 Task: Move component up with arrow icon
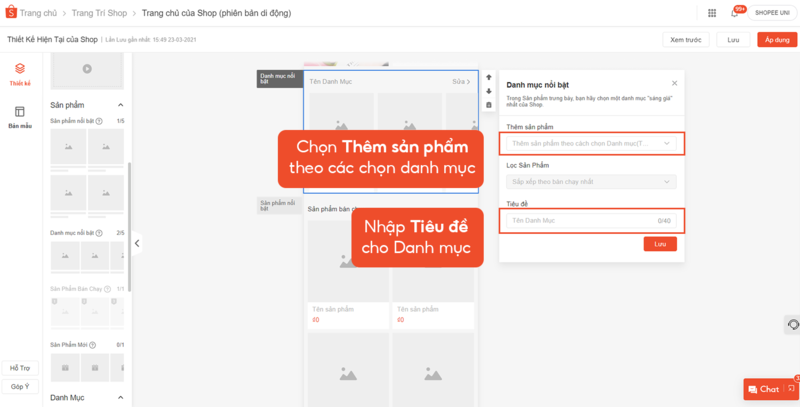pos(489,77)
